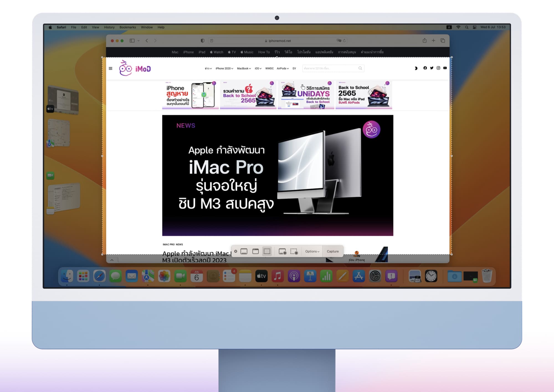Toggle Safari sidebar button

(x=132, y=40)
